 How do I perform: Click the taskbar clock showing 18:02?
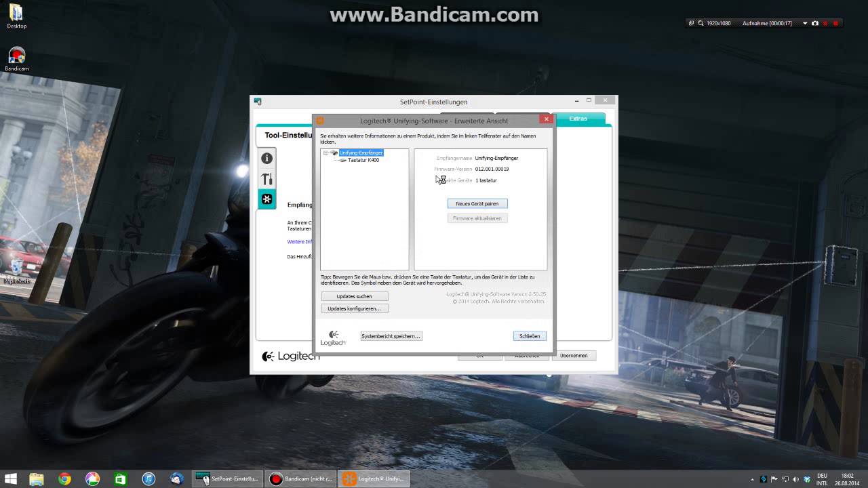(847, 479)
